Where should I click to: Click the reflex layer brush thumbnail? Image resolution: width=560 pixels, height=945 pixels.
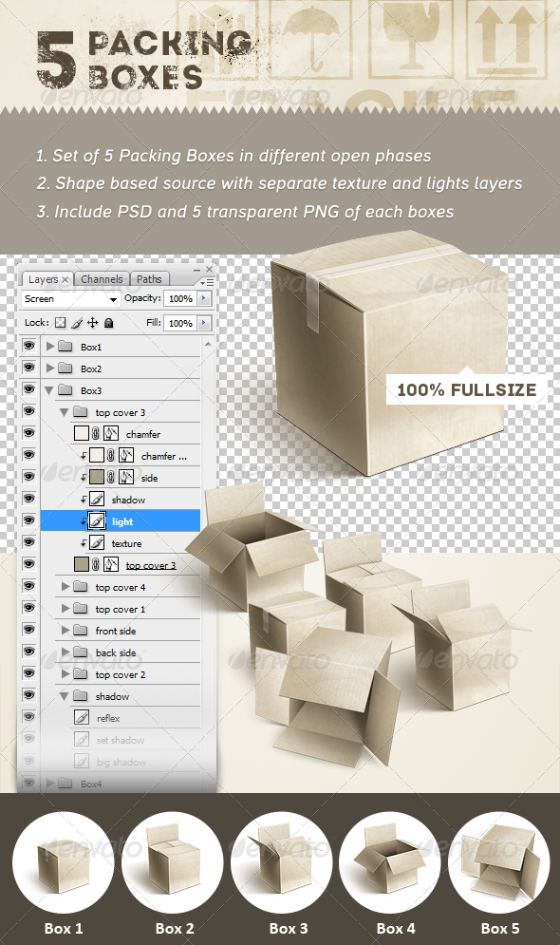pos(82,718)
